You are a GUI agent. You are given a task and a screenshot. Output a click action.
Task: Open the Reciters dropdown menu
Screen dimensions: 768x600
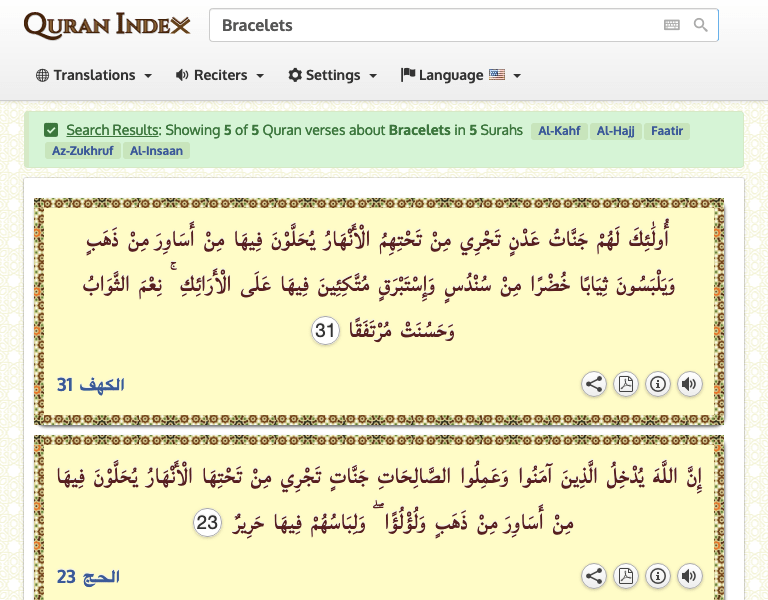click(219, 75)
